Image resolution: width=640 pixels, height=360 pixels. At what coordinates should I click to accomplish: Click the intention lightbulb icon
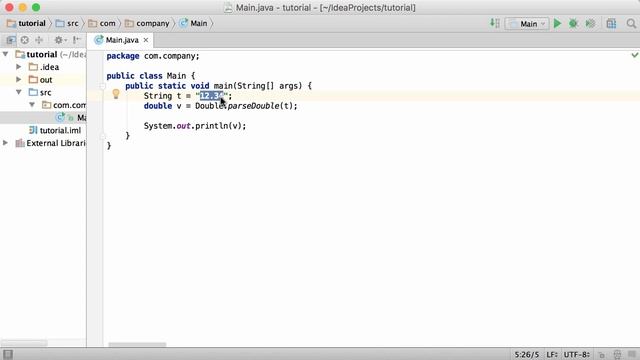pos(116,95)
